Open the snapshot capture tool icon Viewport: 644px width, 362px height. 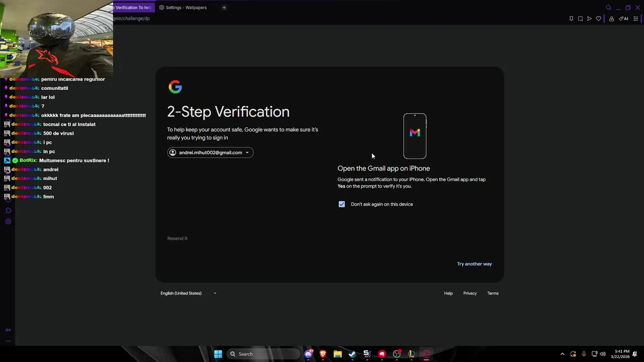pyautogui.click(x=580, y=19)
